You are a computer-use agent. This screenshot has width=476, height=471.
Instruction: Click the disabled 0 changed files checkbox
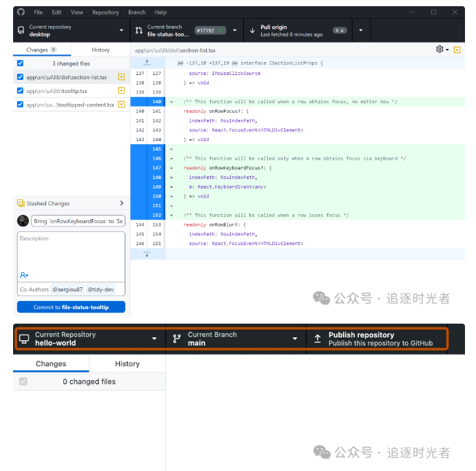point(23,381)
